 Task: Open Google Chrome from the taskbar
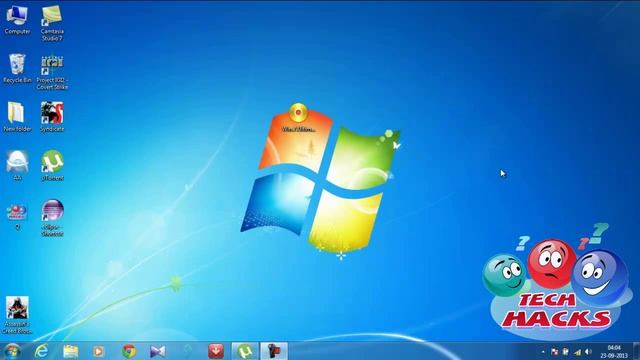tap(129, 351)
